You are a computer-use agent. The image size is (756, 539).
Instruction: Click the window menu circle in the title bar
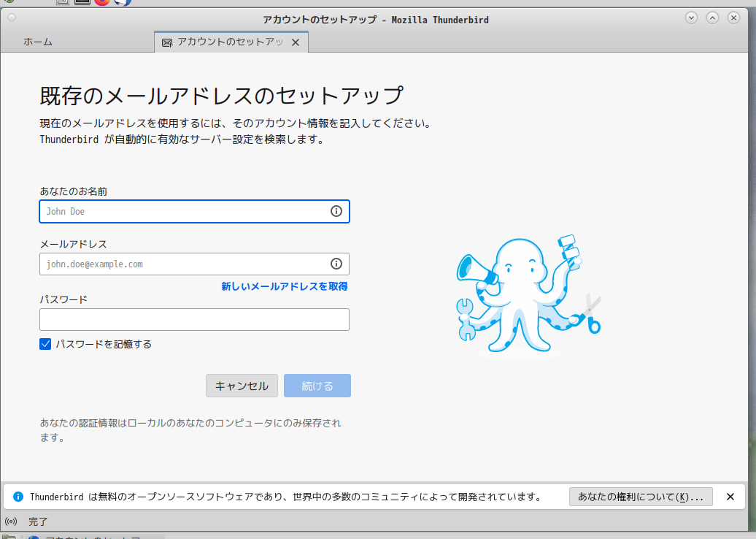12,18
